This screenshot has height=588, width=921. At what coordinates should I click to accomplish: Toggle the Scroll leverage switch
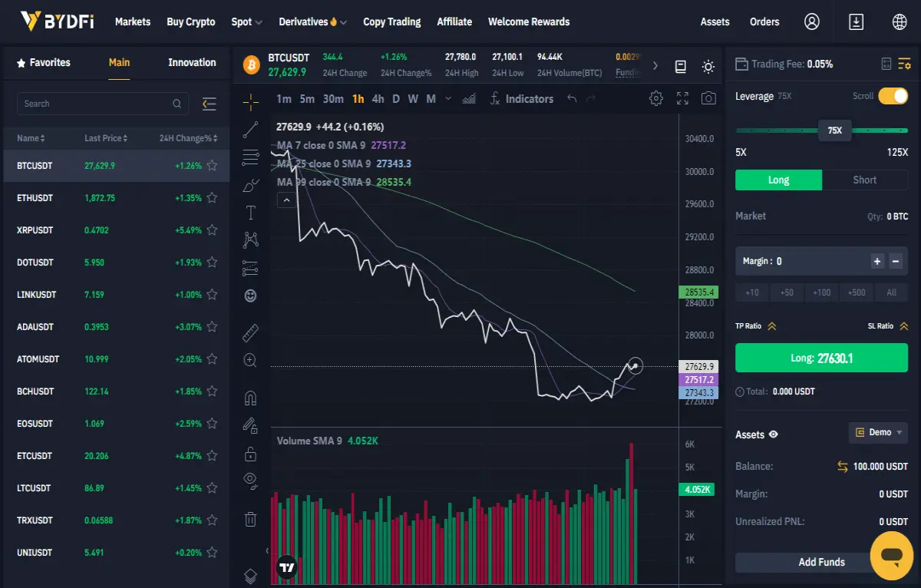point(893,96)
